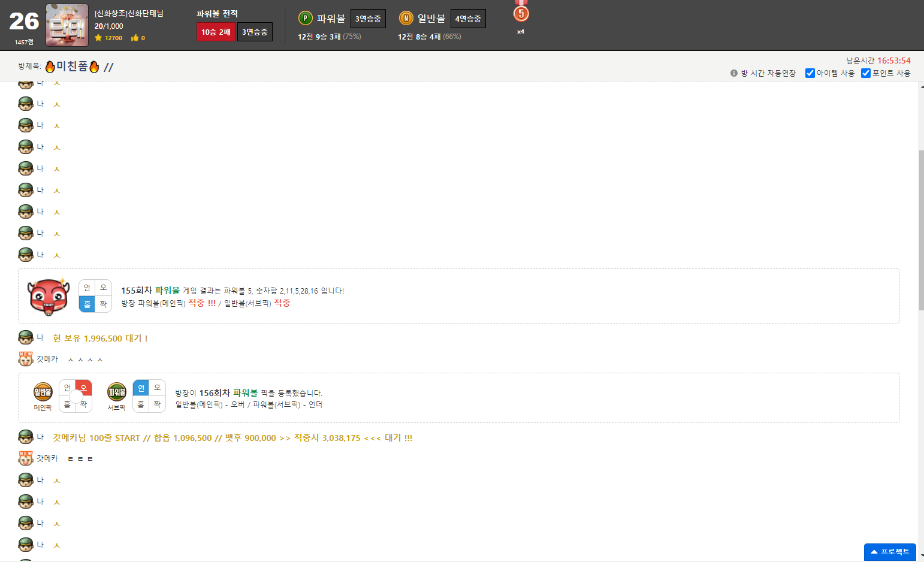
Task: Select 오 cell in 파워볼 서브픽 grid
Action: click(x=157, y=388)
